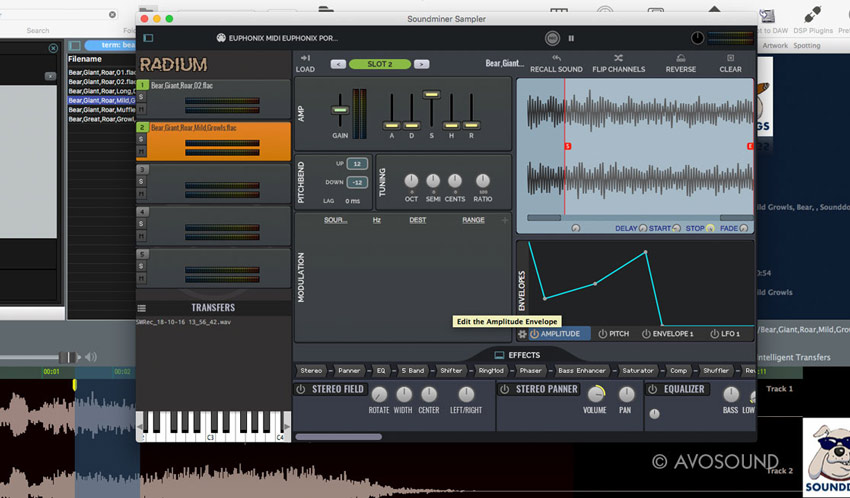Click the pitchbend UP value 12
The width and height of the screenshot is (850, 498).
click(x=357, y=164)
